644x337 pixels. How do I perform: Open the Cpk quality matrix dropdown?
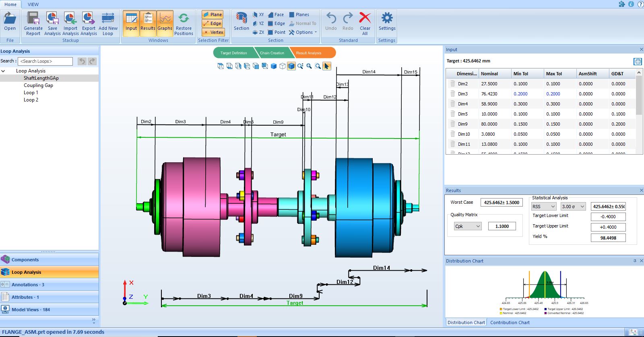pyautogui.click(x=467, y=226)
